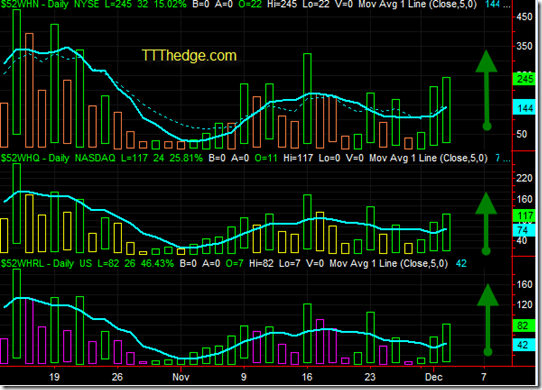
Task: Click the green 82 price marker
Action: click(x=523, y=326)
